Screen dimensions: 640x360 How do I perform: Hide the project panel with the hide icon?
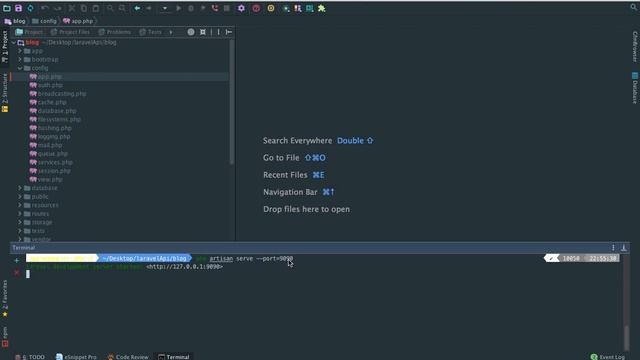(229, 32)
